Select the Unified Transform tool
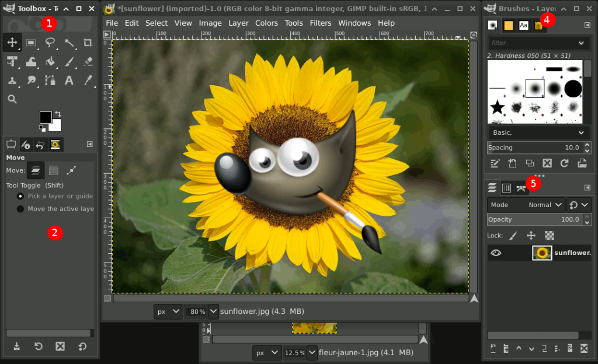 coord(12,61)
